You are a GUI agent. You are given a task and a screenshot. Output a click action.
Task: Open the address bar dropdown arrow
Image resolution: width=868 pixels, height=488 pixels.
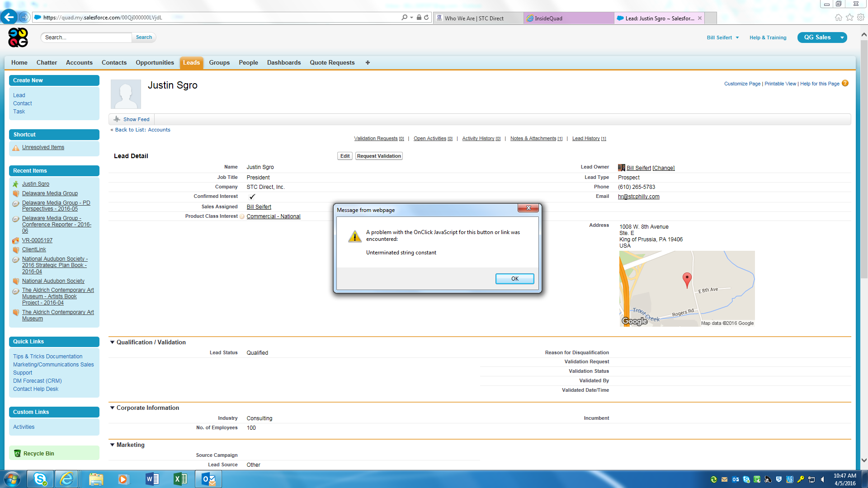coord(411,18)
